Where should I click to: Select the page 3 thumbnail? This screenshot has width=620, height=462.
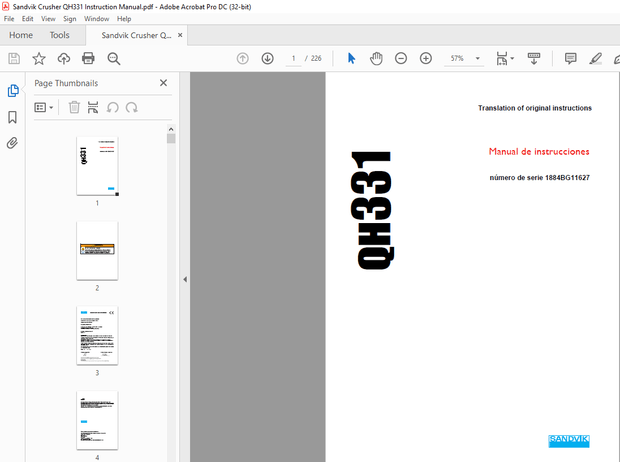coord(97,335)
